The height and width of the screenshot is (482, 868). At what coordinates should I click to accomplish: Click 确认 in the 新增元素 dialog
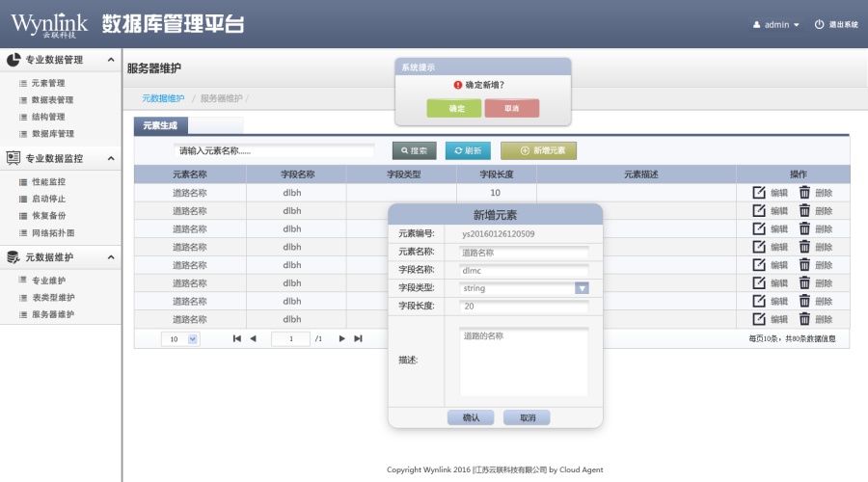point(471,417)
